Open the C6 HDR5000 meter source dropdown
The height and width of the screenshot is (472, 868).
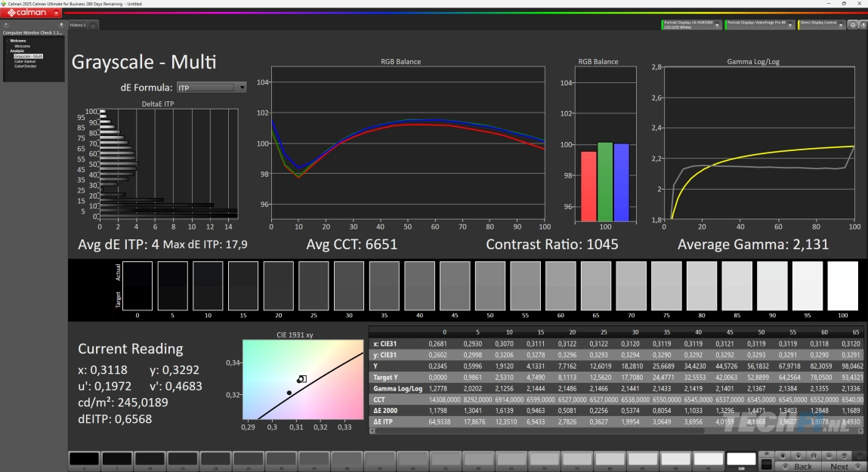[x=717, y=24]
